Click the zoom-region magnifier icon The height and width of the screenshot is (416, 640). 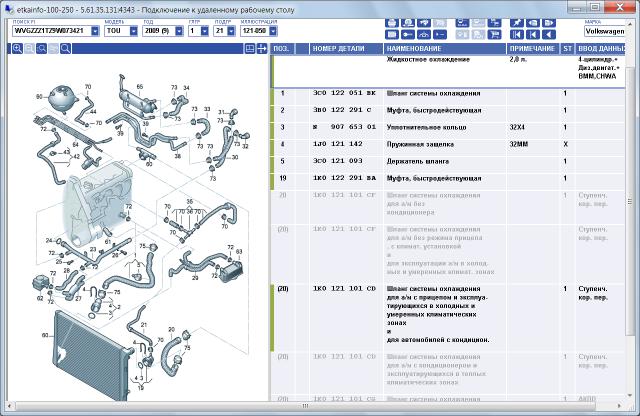[x=41, y=49]
